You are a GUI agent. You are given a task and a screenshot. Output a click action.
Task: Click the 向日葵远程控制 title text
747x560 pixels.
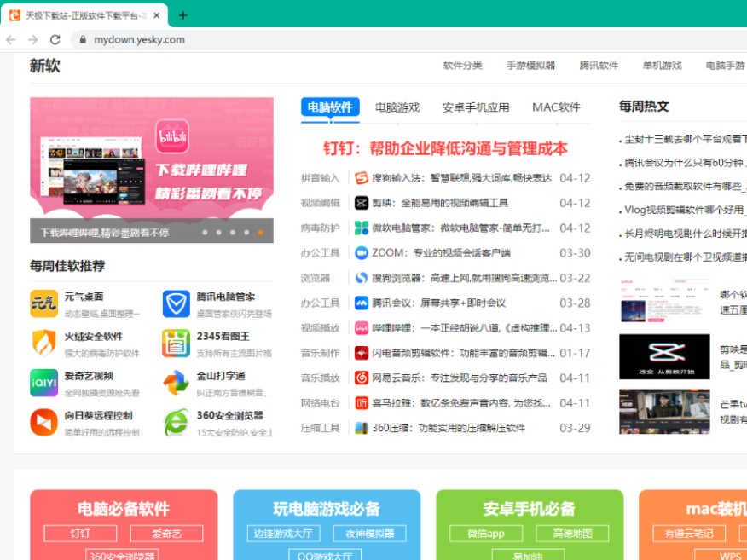(99, 416)
